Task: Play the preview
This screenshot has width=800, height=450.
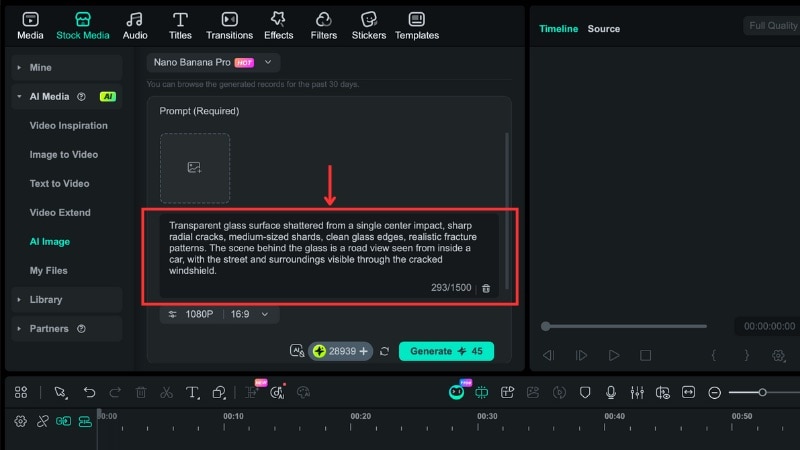Action: point(614,355)
